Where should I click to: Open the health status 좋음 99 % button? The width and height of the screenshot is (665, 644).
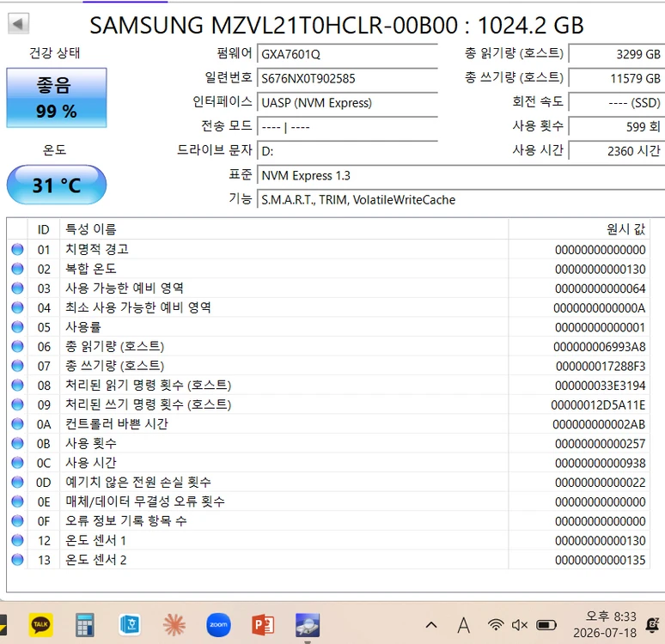point(57,98)
